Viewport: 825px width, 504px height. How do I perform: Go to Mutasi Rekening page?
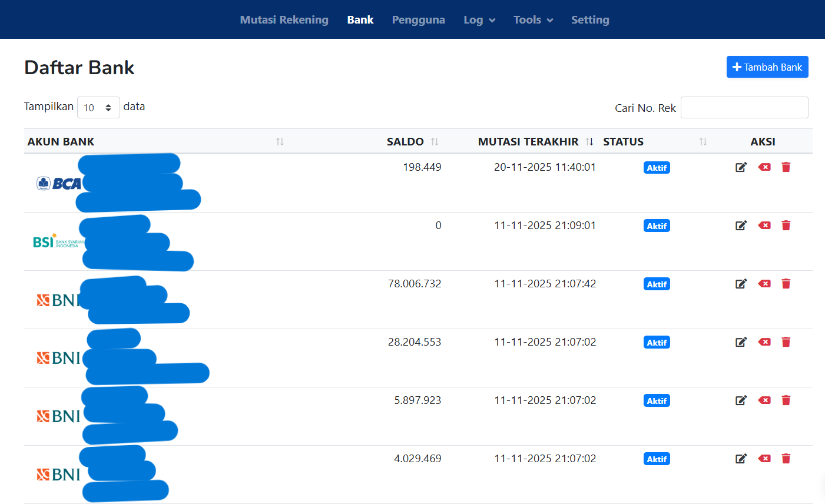pyautogui.click(x=284, y=20)
